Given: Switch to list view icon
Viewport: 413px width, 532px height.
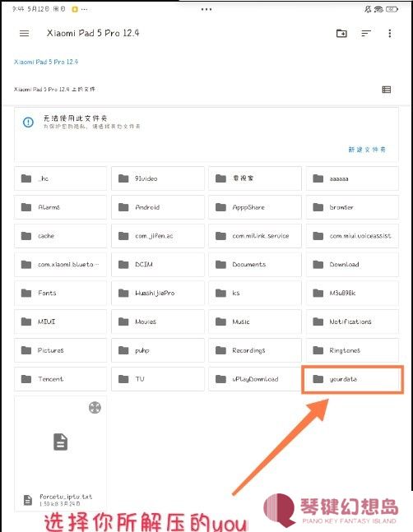Looking at the screenshot, I should 386,90.
